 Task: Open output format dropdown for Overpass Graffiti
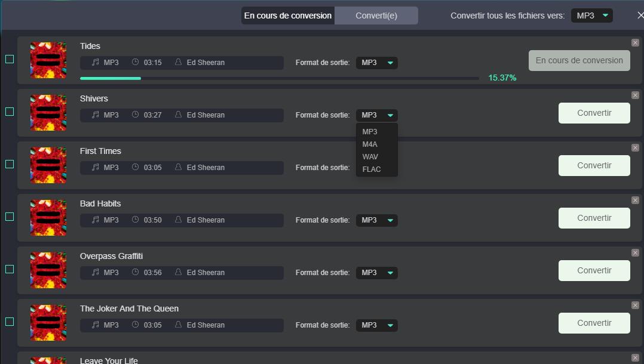pyautogui.click(x=376, y=273)
